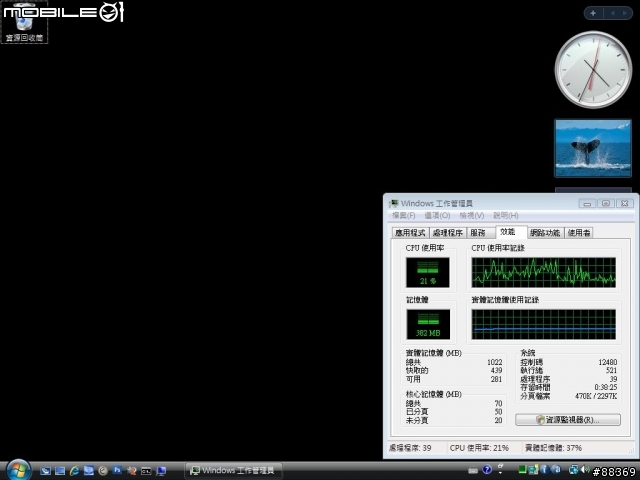
Task: Switch to the 使用者 tab
Action: [x=579, y=233]
